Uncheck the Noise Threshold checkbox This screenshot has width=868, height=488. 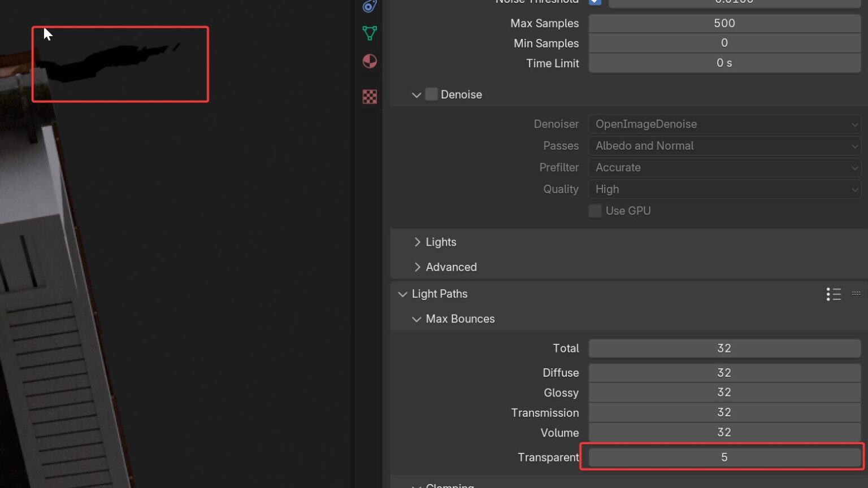[595, 2]
